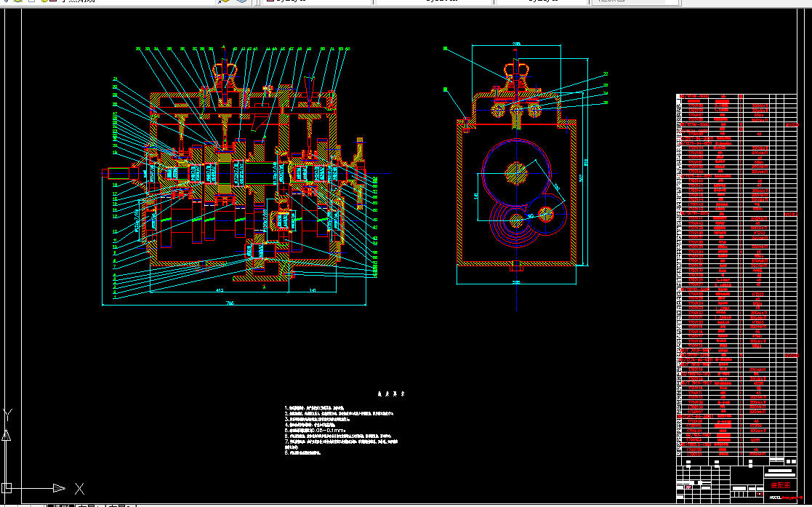Click the Y axis label of the UCS icon

coord(7,415)
